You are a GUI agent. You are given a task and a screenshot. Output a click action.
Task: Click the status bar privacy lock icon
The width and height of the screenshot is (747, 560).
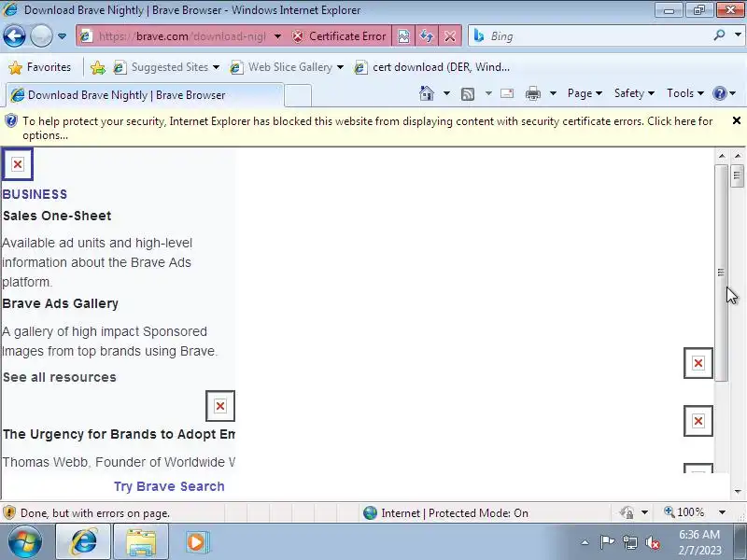[627, 512]
